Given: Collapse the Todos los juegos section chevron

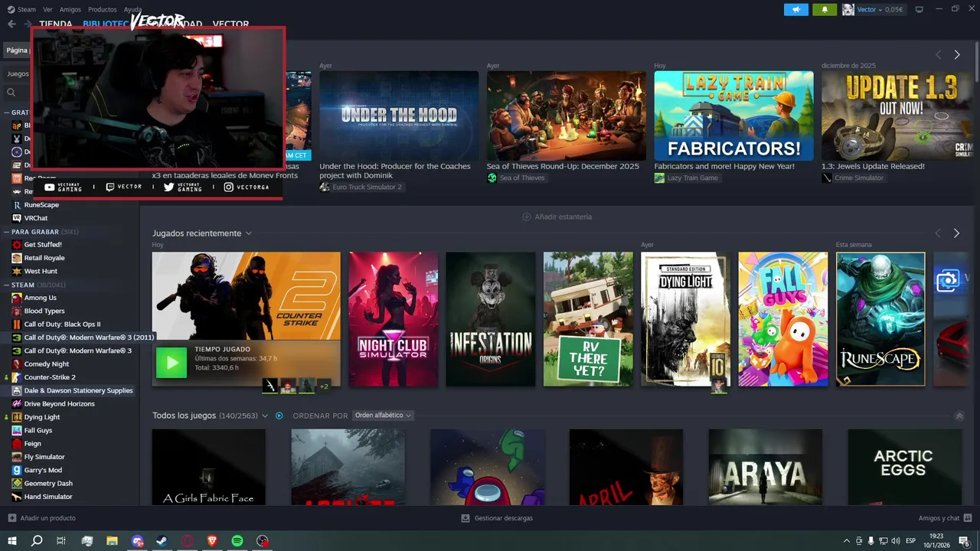Looking at the screenshot, I should (959, 416).
